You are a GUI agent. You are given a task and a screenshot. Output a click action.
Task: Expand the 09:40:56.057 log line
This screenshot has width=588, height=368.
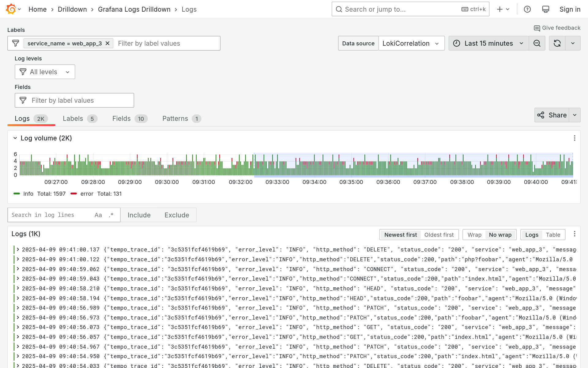click(x=18, y=336)
